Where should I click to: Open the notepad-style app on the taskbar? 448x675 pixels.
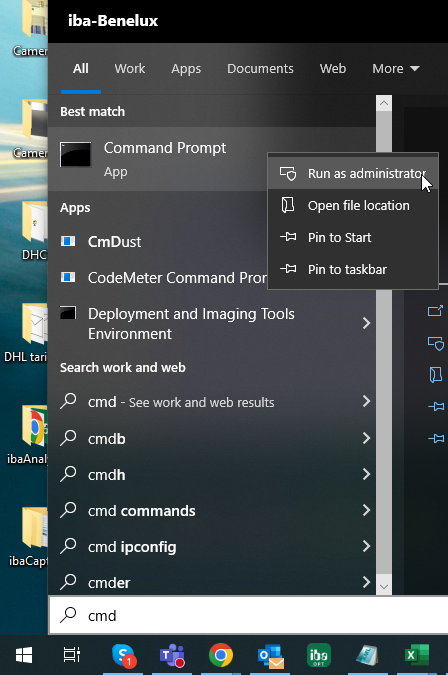368,655
